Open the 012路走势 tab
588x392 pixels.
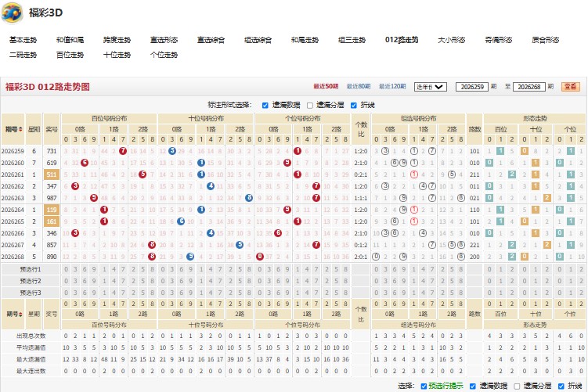click(x=401, y=40)
